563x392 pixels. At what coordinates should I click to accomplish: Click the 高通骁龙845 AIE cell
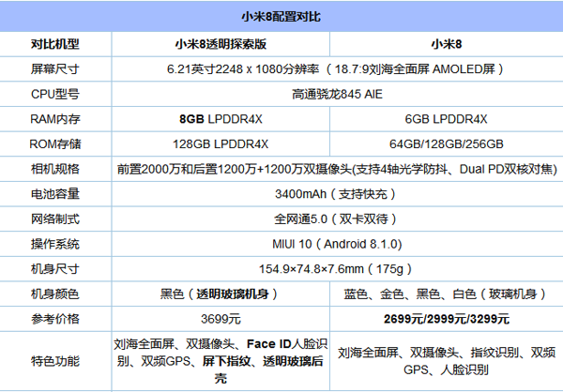click(x=337, y=94)
